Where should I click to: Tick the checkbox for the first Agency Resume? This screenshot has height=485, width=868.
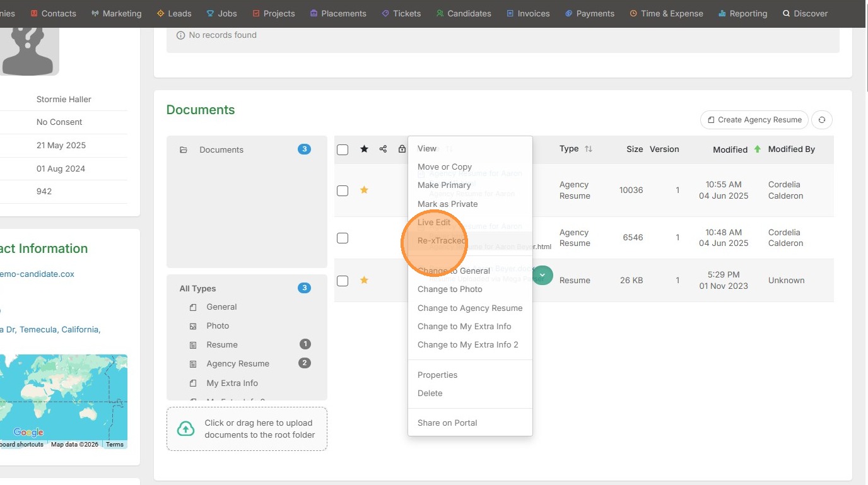343,190
